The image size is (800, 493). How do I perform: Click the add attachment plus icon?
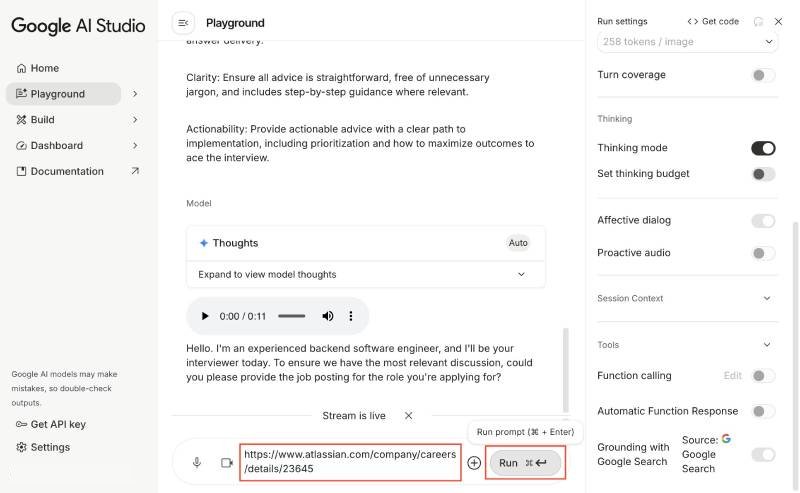[x=474, y=463]
